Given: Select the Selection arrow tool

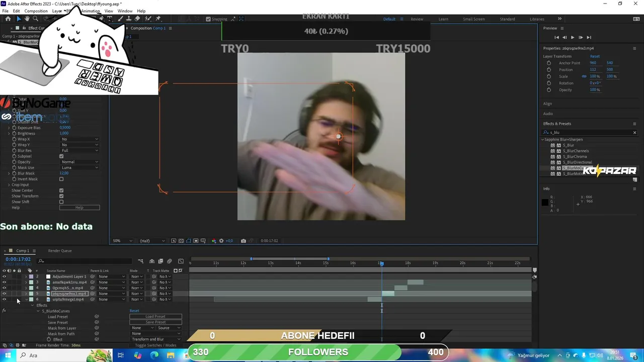Looking at the screenshot, I should pos(19,19).
